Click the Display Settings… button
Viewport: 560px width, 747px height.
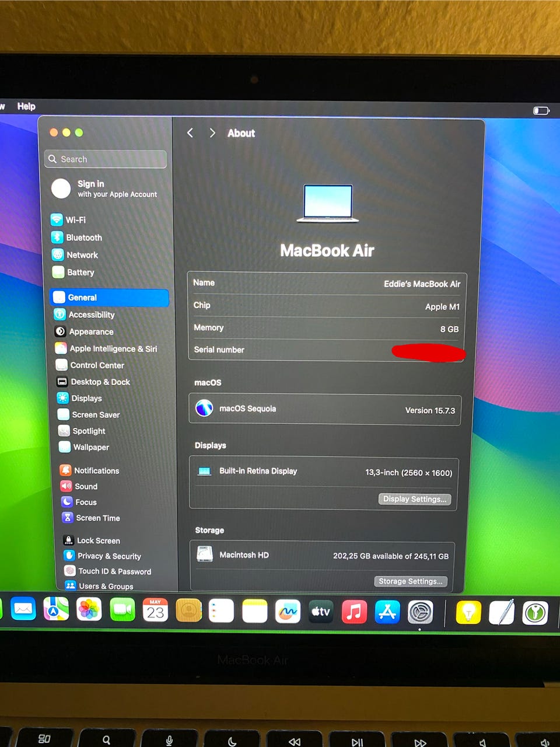click(x=415, y=499)
